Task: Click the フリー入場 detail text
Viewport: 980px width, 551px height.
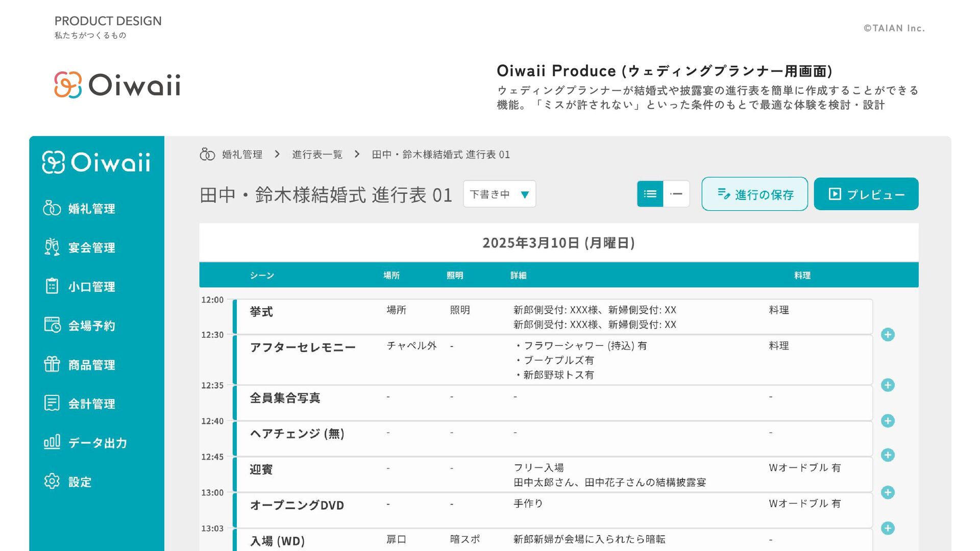Action: point(538,468)
